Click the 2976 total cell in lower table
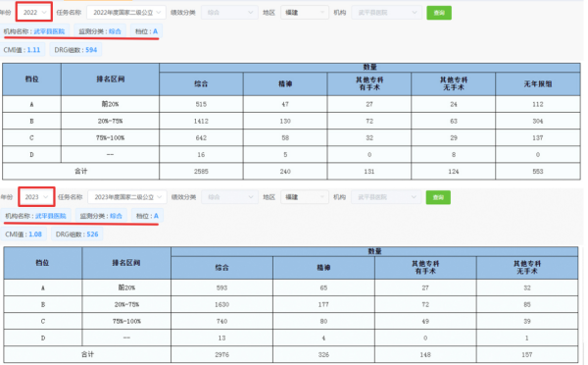The width and height of the screenshot is (588, 365). [222, 354]
